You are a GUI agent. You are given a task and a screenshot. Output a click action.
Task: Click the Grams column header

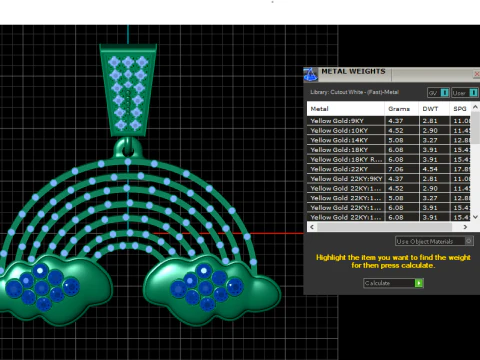coord(402,109)
